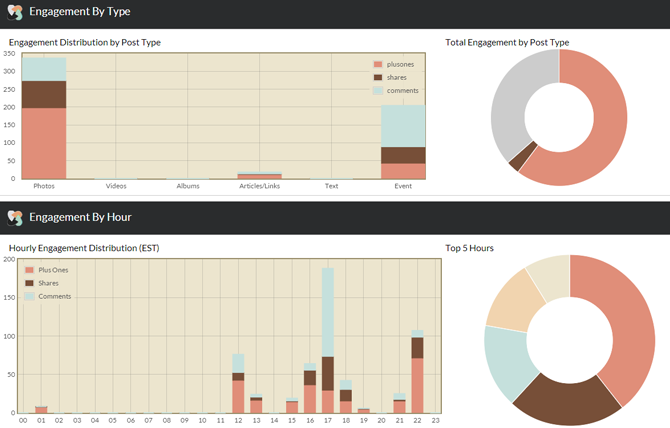Click the Engagement By Type header logo icon
The height and width of the screenshot is (428, 670).
[x=15, y=12]
